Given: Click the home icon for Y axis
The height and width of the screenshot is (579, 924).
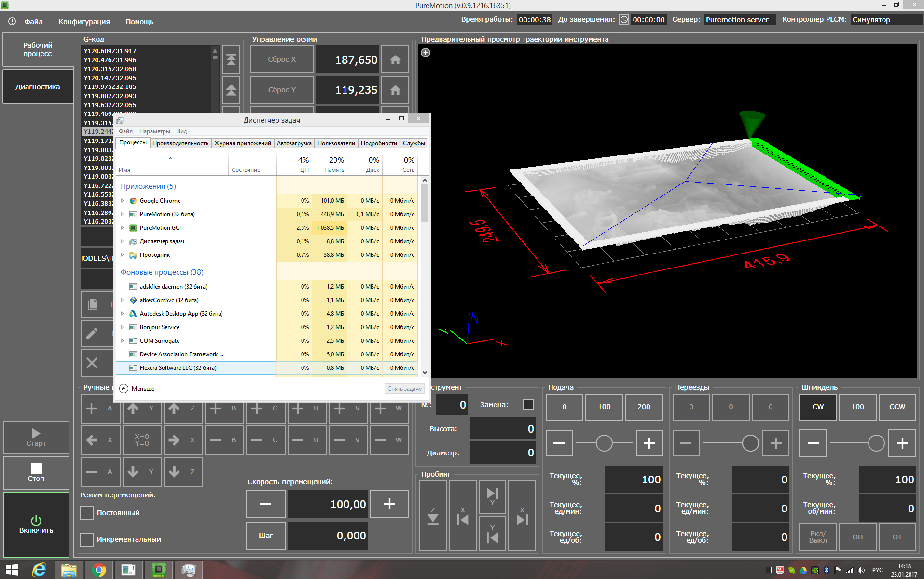Looking at the screenshot, I should (x=395, y=90).
